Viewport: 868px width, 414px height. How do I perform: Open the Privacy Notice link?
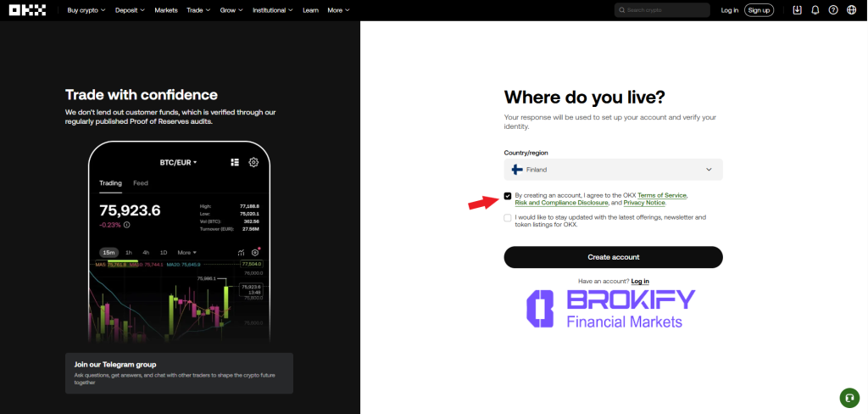tap(643, 204)
